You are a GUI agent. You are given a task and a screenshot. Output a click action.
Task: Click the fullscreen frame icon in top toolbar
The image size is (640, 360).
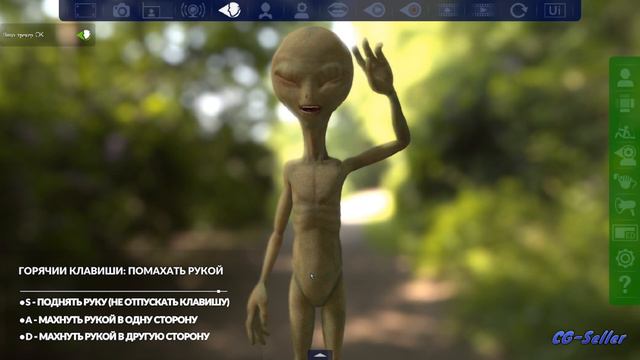[x=85, y=10]
